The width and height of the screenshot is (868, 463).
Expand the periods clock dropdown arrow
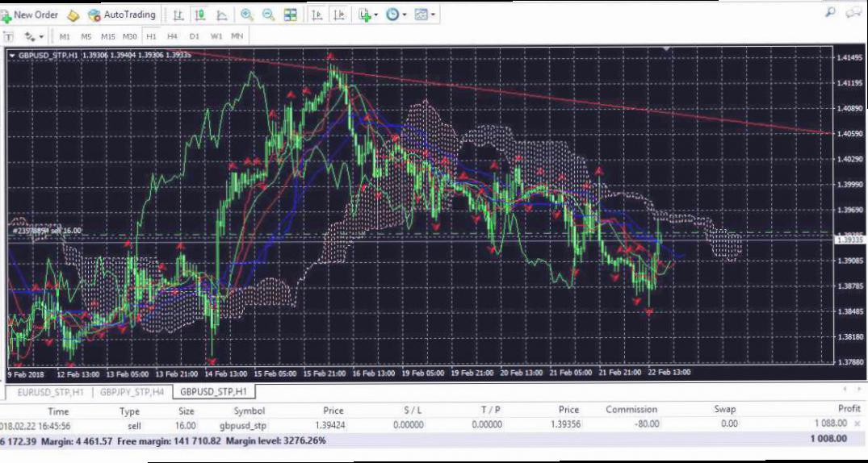pyautogui.click(x=405, y=15)
